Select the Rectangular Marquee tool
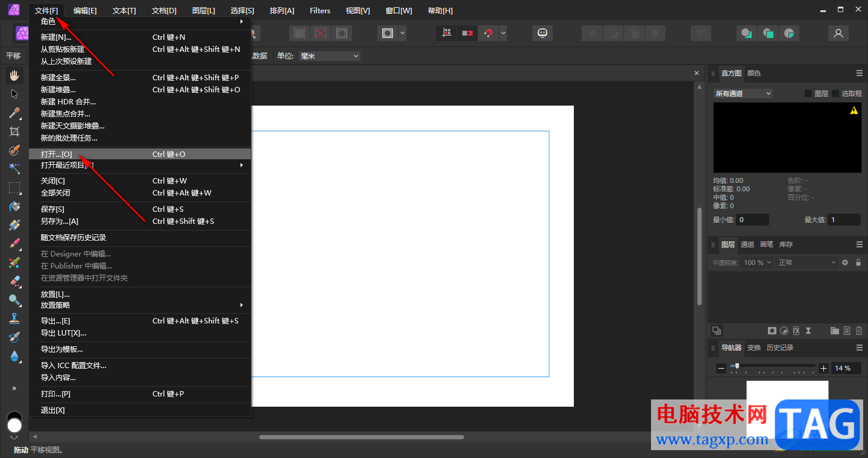 pyautogui.click(x=15, y=188)
